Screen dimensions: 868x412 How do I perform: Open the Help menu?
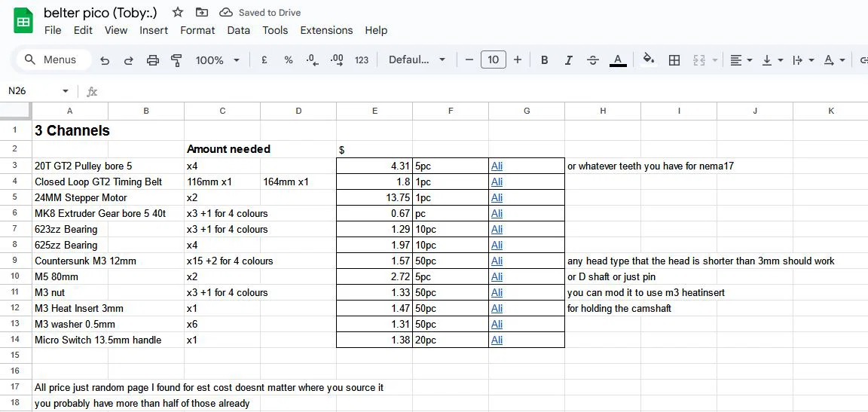pyautogui.click(x=376, y=30)
